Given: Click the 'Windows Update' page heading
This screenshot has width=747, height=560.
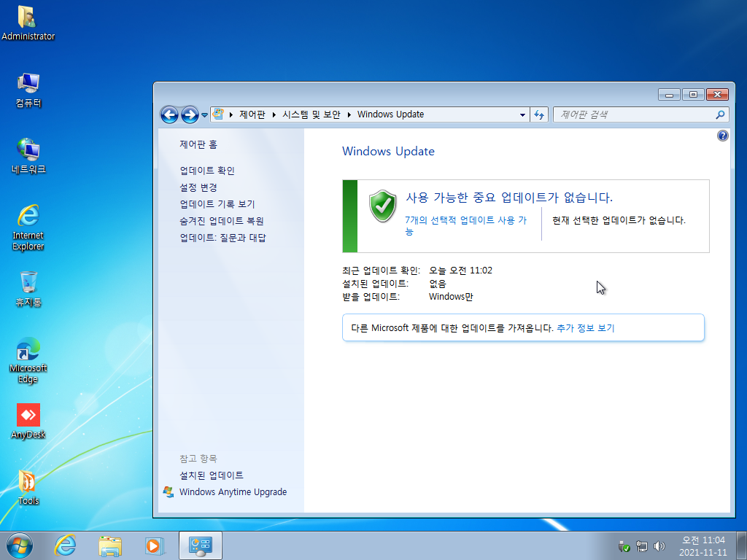Looking at the screenshot, I should tap(388, 152).
